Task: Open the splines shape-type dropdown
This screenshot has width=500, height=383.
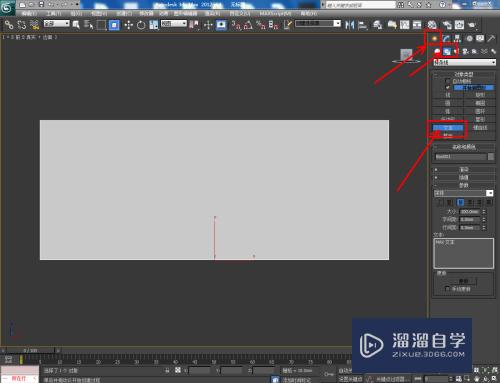Action: click(x=465, y=62)
